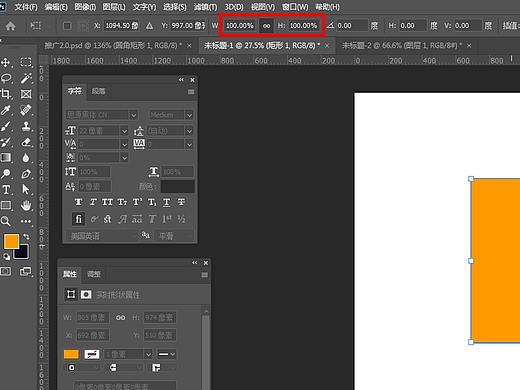Toggle width-height link in options bar
Screen dimensions: 520x390
tap(266, 26)
